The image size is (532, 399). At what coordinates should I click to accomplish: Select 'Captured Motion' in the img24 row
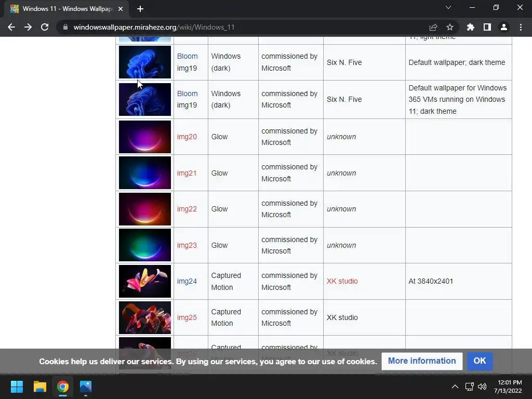point(226,281)
